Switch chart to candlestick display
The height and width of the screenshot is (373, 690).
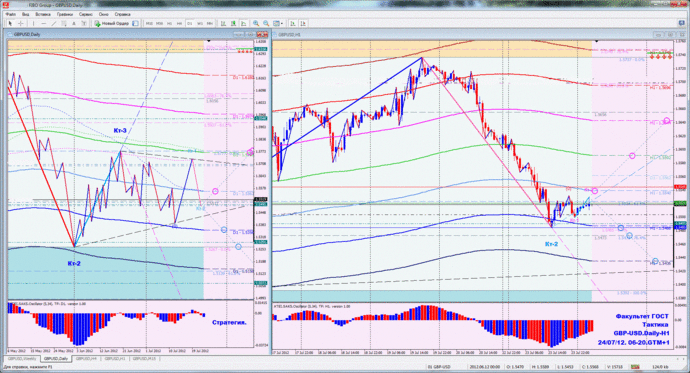[233, 23]
